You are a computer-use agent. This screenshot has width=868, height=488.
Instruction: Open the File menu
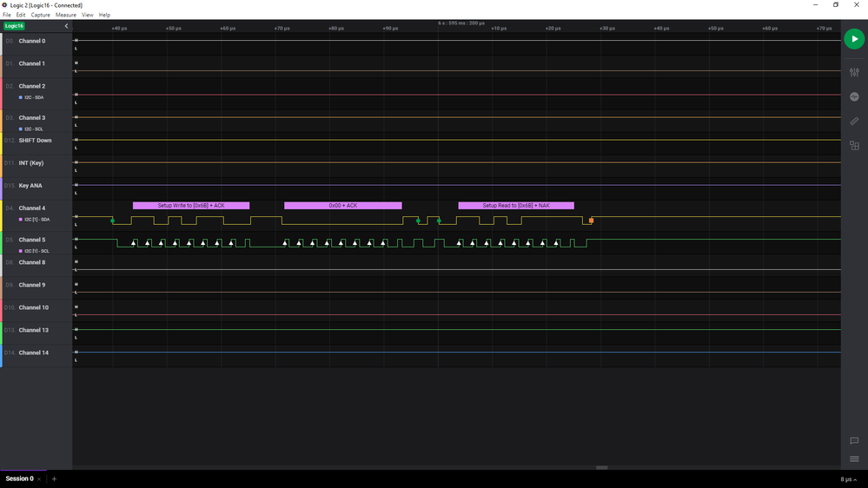pos(7,15)
